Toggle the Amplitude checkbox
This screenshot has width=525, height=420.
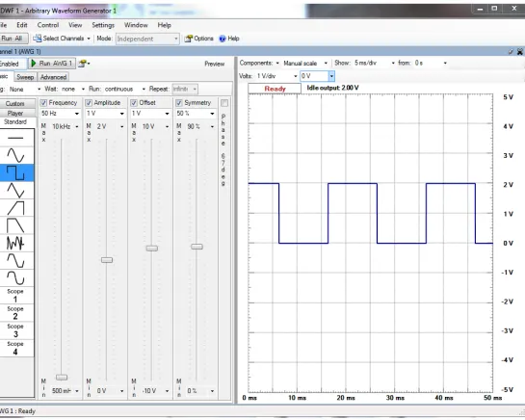pyautogui.click(x=89, y=102)
